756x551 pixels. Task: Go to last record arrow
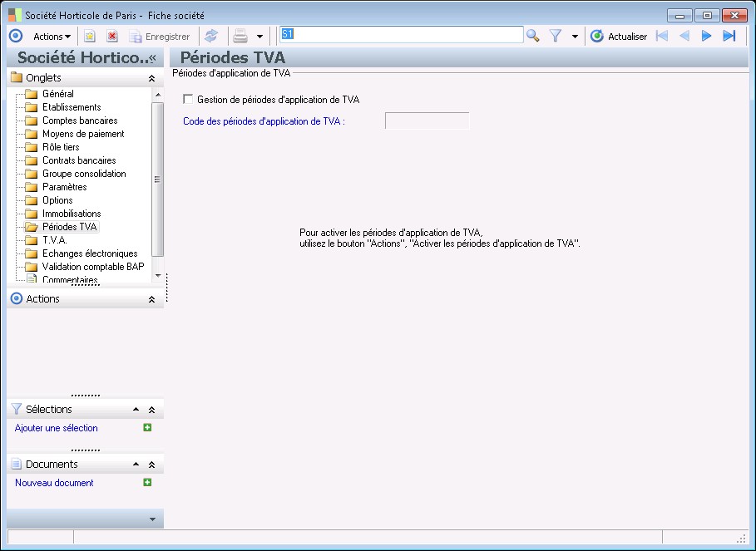(729, 36)
